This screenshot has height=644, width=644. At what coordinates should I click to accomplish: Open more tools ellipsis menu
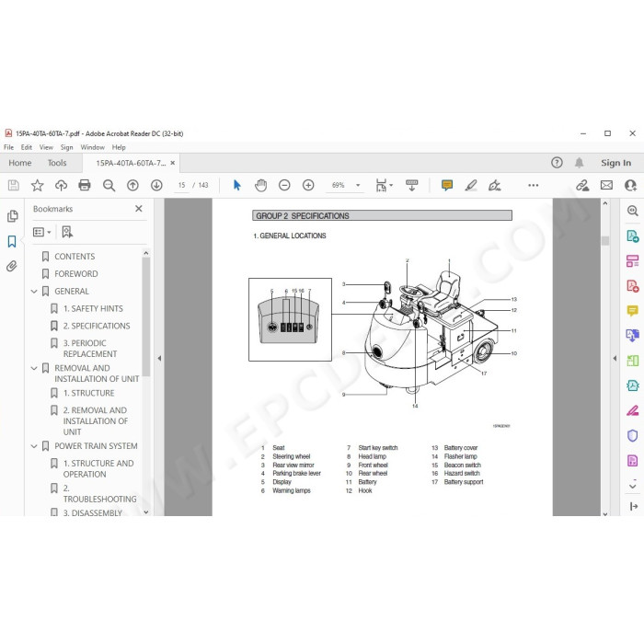533,185
